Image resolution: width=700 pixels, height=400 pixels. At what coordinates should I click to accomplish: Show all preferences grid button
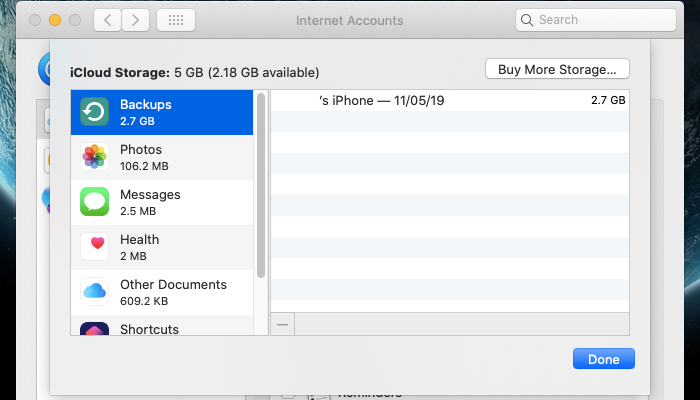click(176, 20)
